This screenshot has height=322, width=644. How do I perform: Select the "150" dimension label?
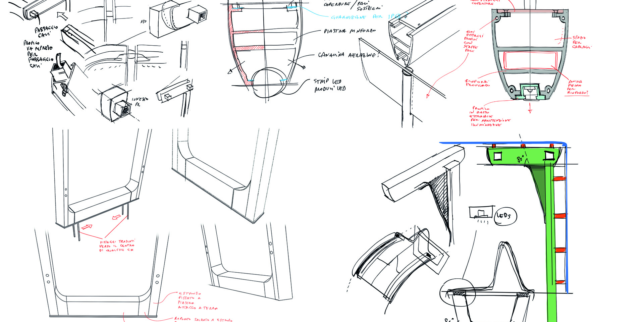pos(143,22)
